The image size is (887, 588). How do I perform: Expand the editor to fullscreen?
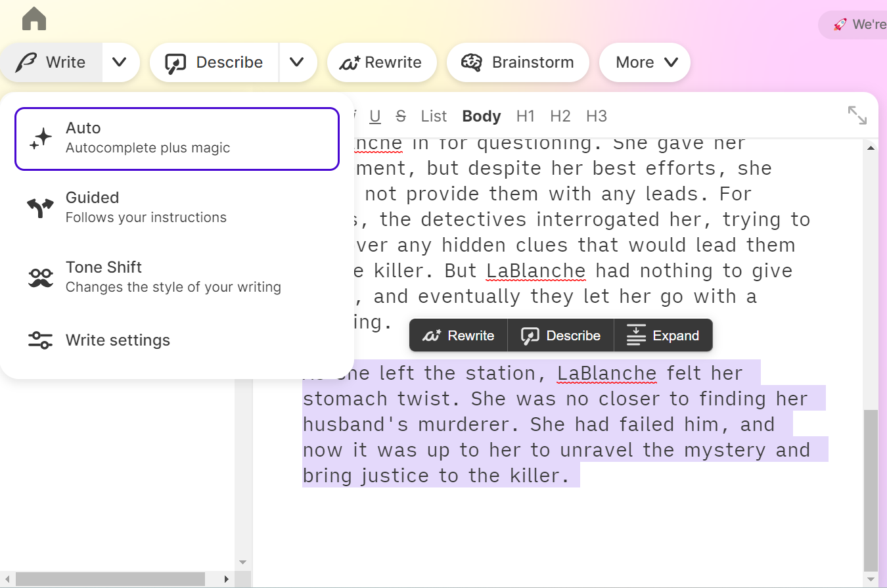pos(857,115)
